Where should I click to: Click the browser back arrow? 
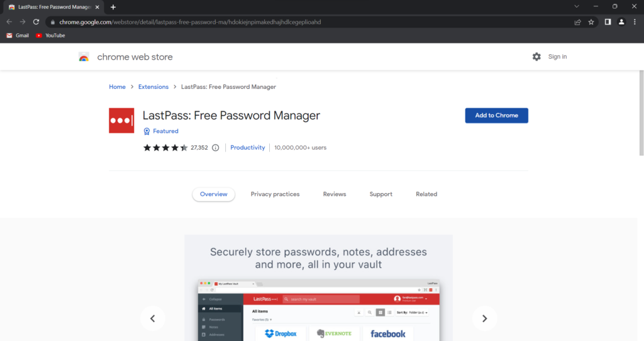(9, 22)
